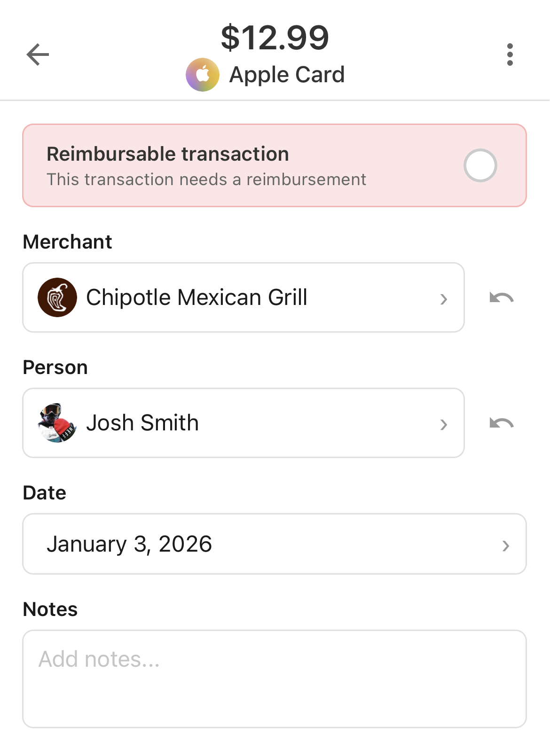Image resolution: width=550 pixels, height=756 pixels.
Task: Expand the person chevron arrow
Action: [443, 424]
